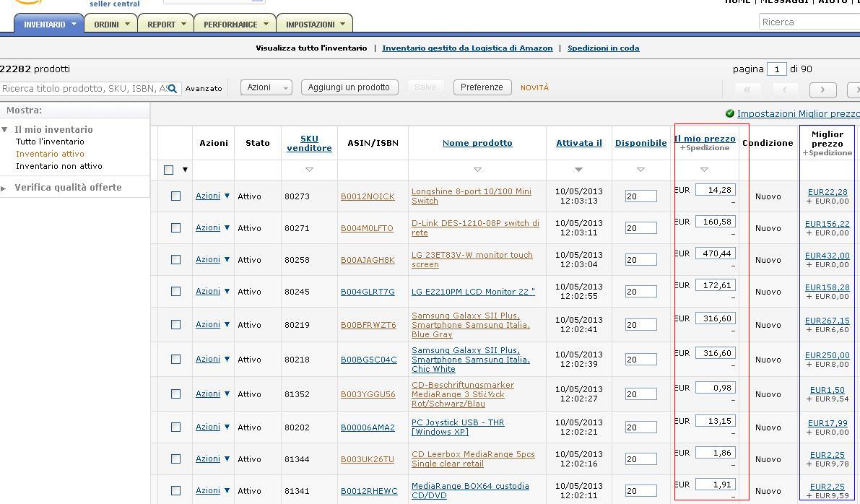Open the Azioni dropdown in toolbar
860x504 pixels.
coord(266,87)
